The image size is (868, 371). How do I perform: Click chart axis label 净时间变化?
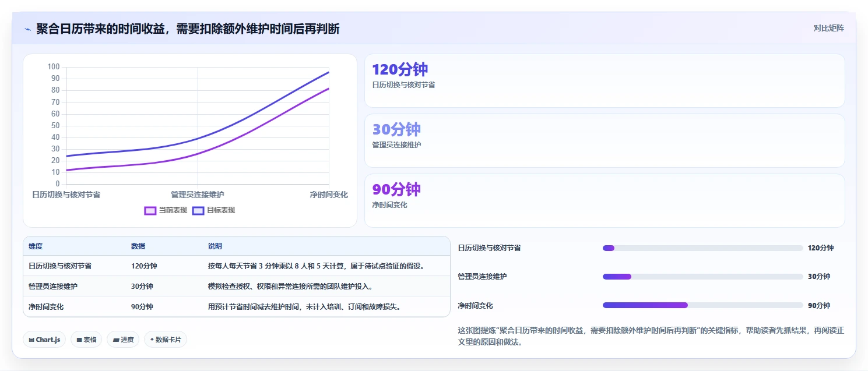[329, 195]
